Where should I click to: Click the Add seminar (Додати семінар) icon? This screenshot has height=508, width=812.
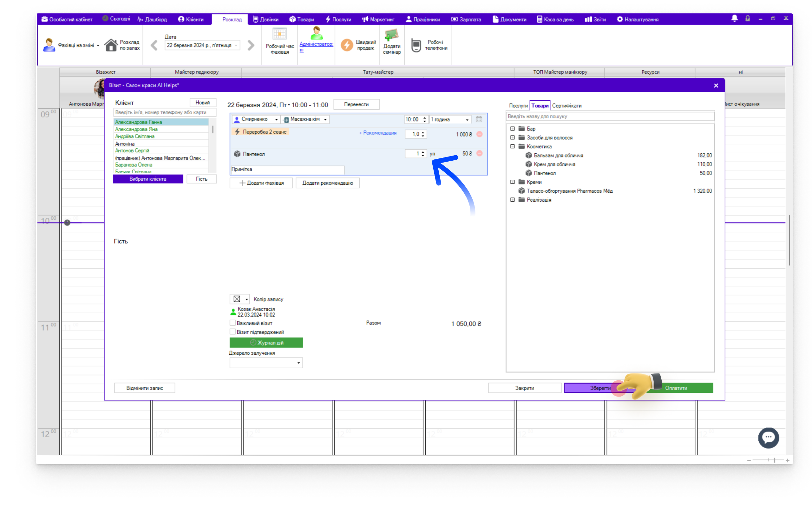point(391,35)
